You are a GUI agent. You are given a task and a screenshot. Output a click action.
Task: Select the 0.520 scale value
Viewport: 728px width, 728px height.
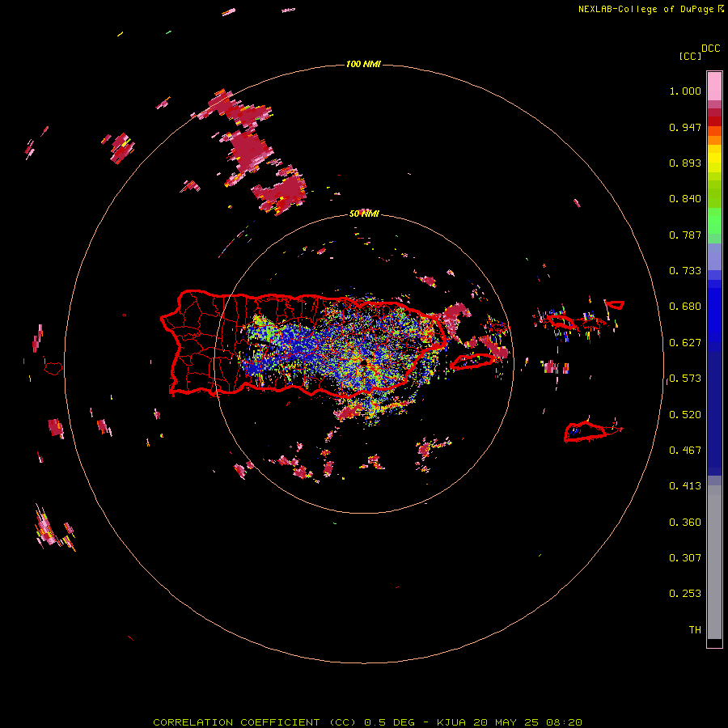coord(685,415)
